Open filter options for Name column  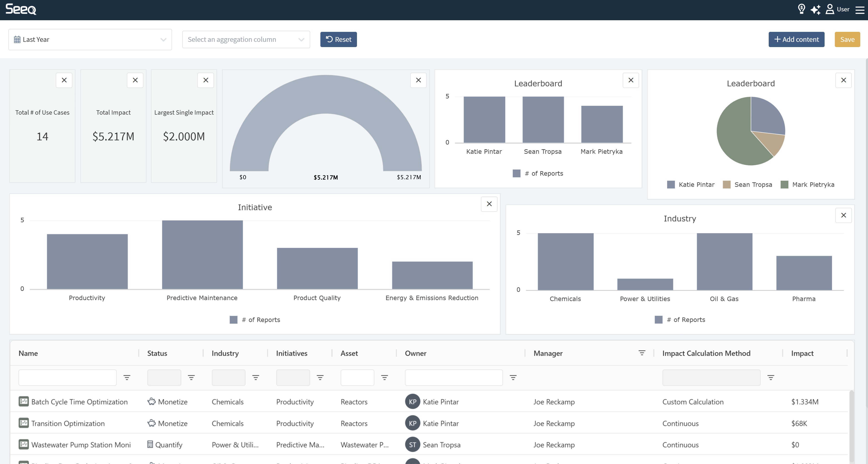click(x=127, y=378)
